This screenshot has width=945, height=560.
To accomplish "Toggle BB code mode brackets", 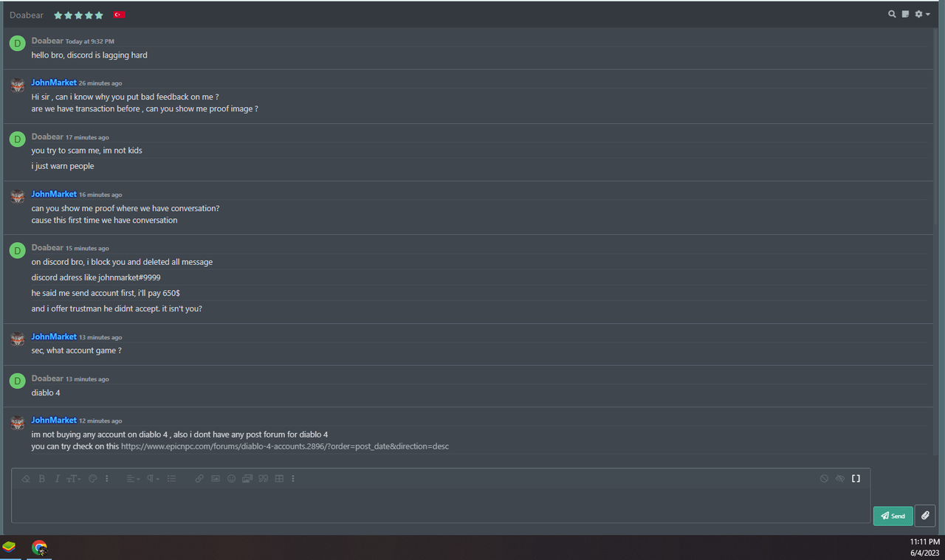I will (x=856, y=479).
